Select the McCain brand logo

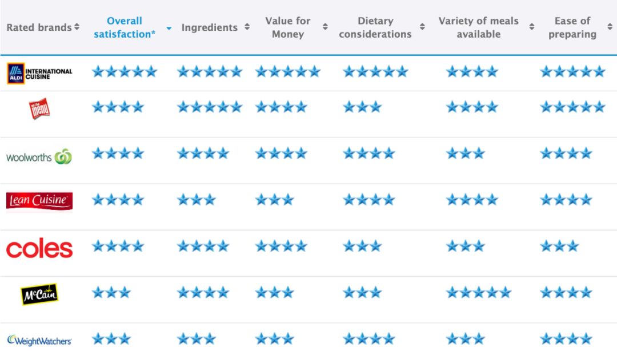39,294
